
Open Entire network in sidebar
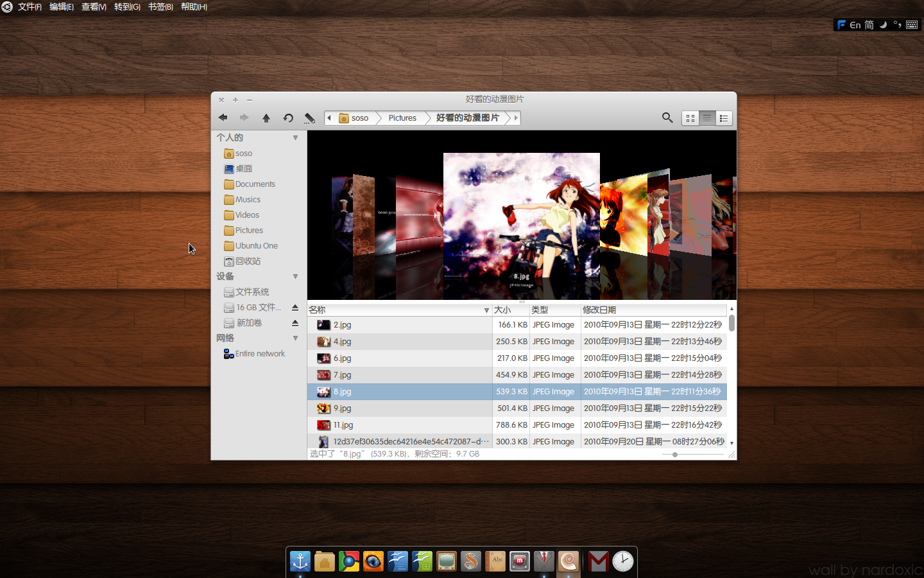[254, 354]
